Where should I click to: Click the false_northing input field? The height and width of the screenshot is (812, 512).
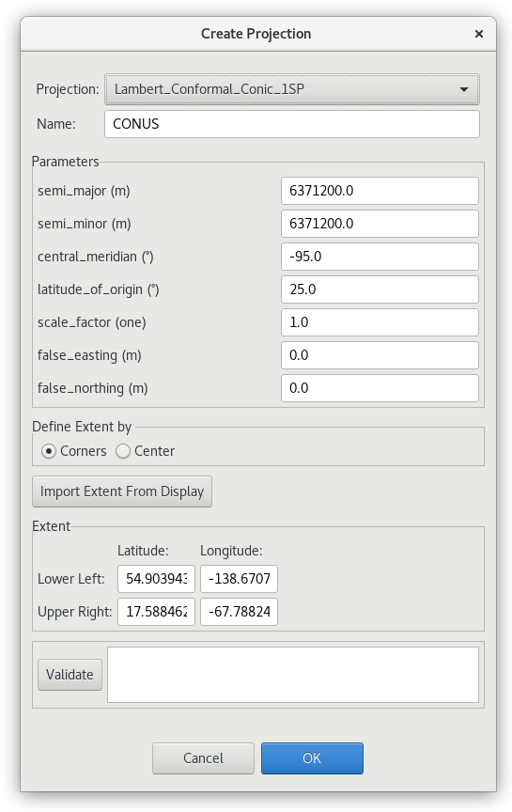[x=380, y=388]
